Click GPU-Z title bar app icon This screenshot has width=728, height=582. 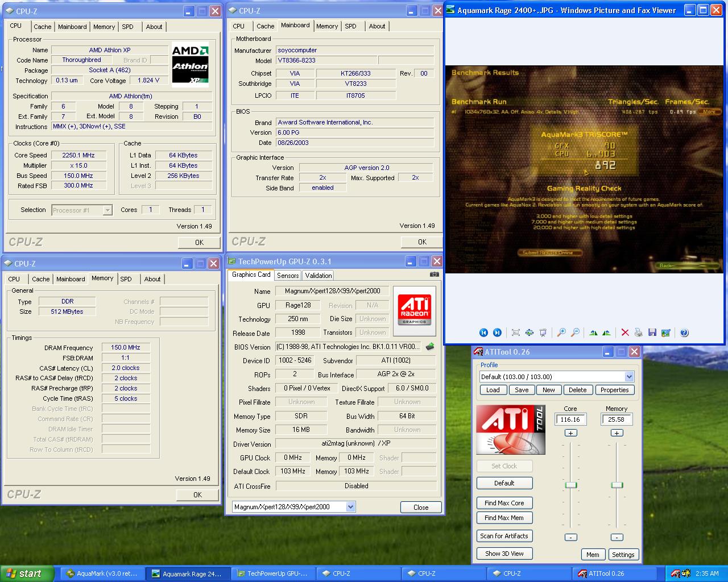231,261
